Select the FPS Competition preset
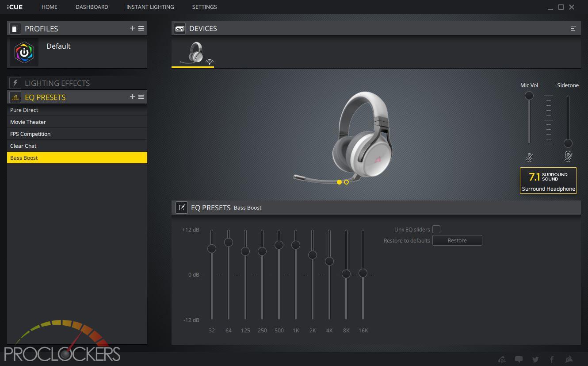The width and height of the screenshot is (588, 366). (77, 134)
